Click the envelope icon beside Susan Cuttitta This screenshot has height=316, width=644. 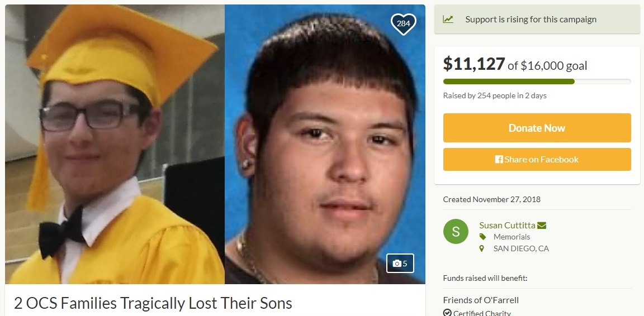click(541, 226)
